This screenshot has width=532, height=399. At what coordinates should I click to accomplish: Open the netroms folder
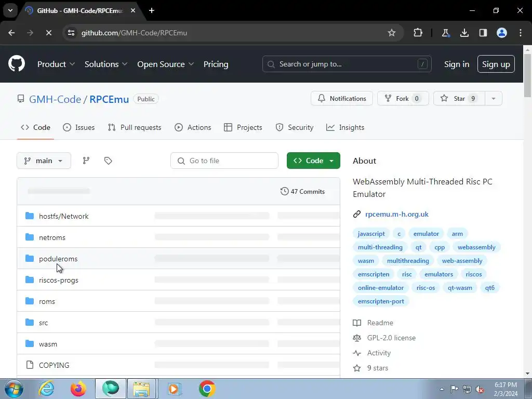[52, 237]
